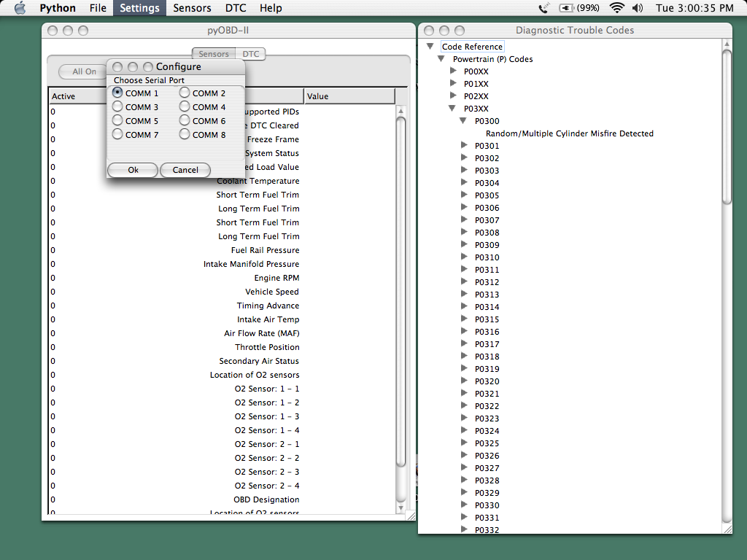Viewport: 747px width, 560px height.
Task: Cancel the Configure dialog
Action: (x=185, y=170)
